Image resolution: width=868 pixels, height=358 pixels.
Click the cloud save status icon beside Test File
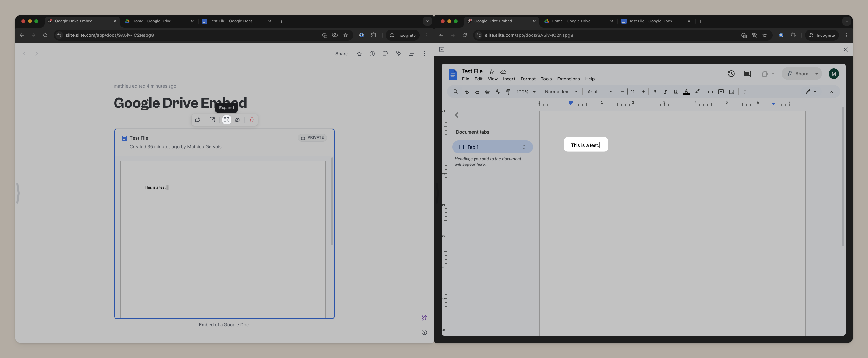[x=503, y=72]
